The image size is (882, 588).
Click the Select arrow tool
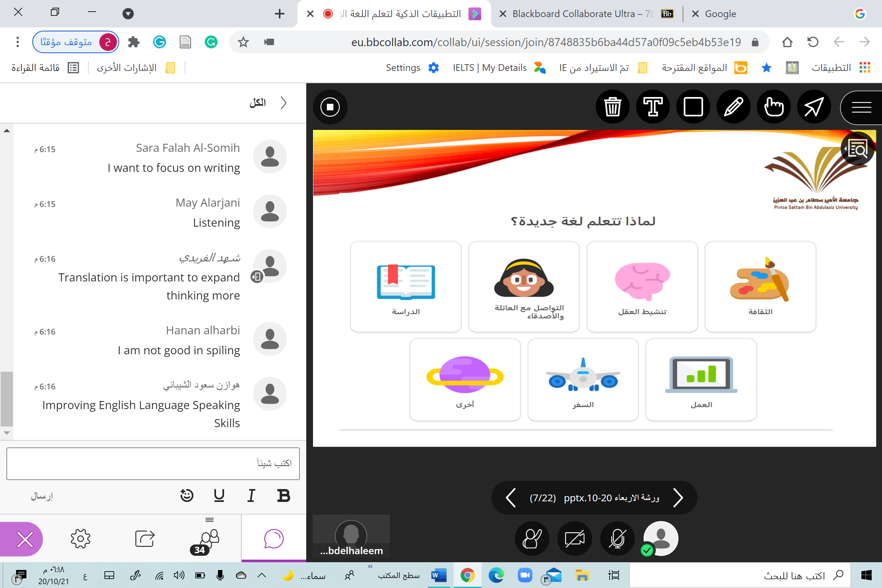813,107
